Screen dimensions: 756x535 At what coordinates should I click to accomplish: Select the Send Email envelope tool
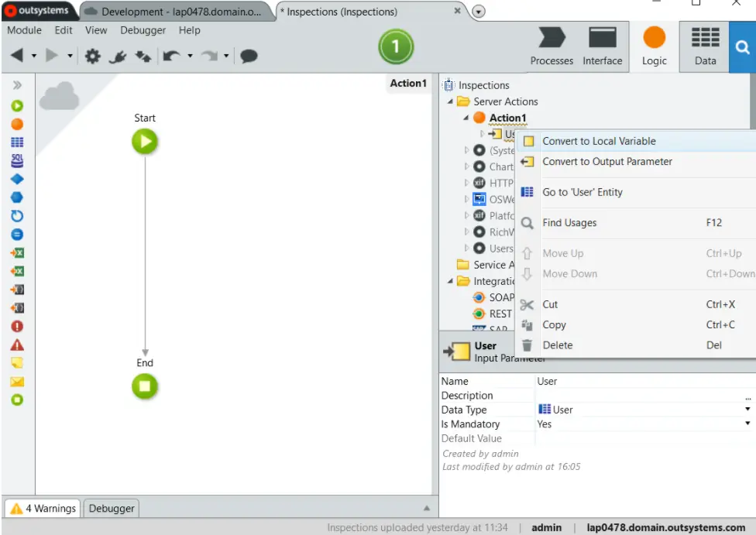17,382
